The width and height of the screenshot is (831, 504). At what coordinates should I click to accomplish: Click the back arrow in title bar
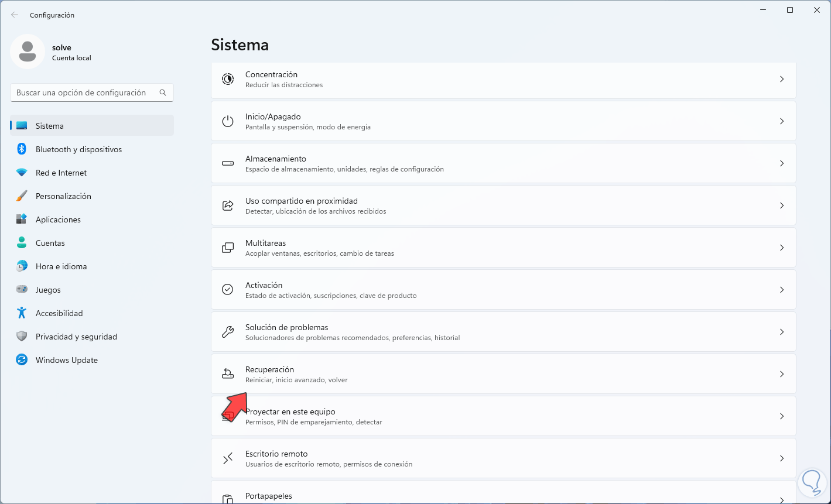pyautogui.click(x=15, y=15)
